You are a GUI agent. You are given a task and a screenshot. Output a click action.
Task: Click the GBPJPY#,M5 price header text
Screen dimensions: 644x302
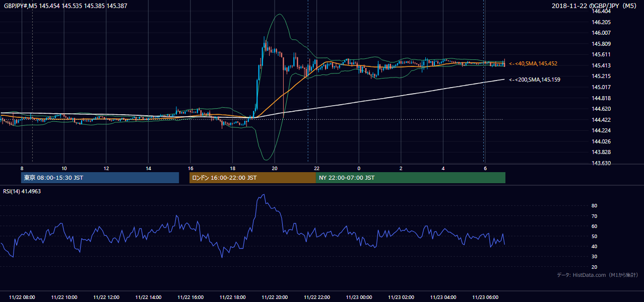point(65,6)
